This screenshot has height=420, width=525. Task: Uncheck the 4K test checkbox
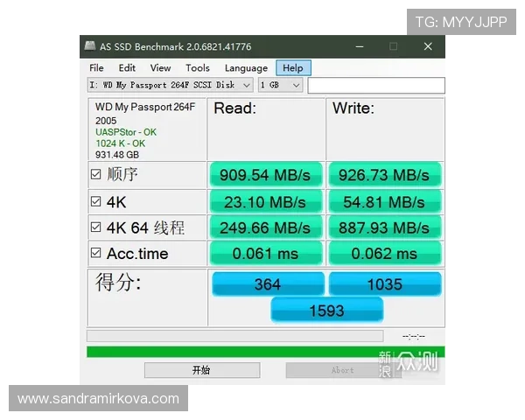pyautogui.click(x=96, y=202)
